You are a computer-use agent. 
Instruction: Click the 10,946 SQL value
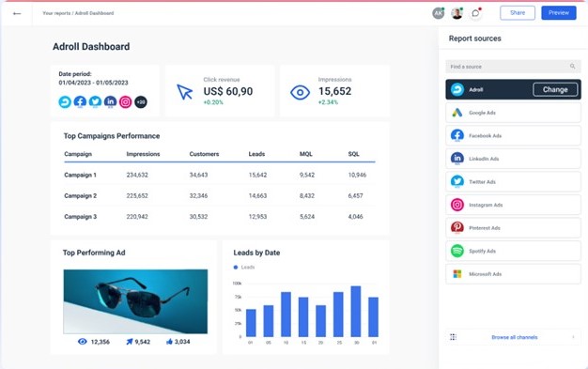click(357, 175)
